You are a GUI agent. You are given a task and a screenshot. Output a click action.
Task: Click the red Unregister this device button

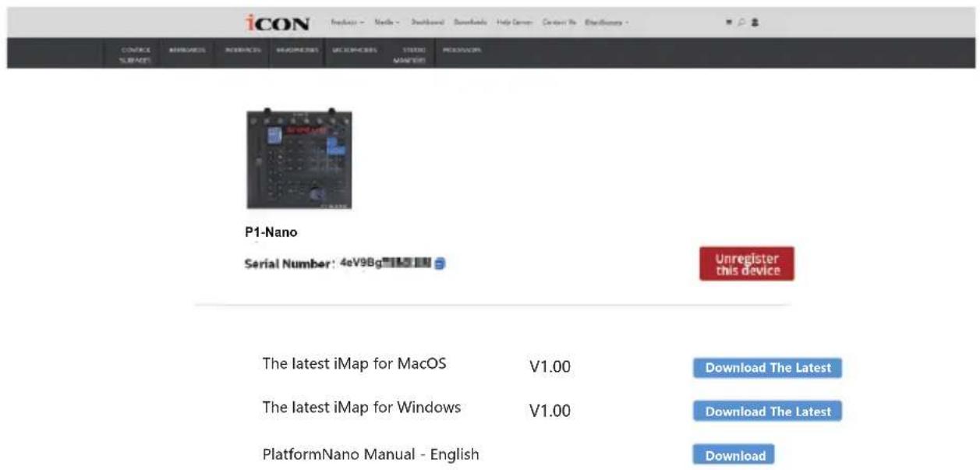coord(746,264)
